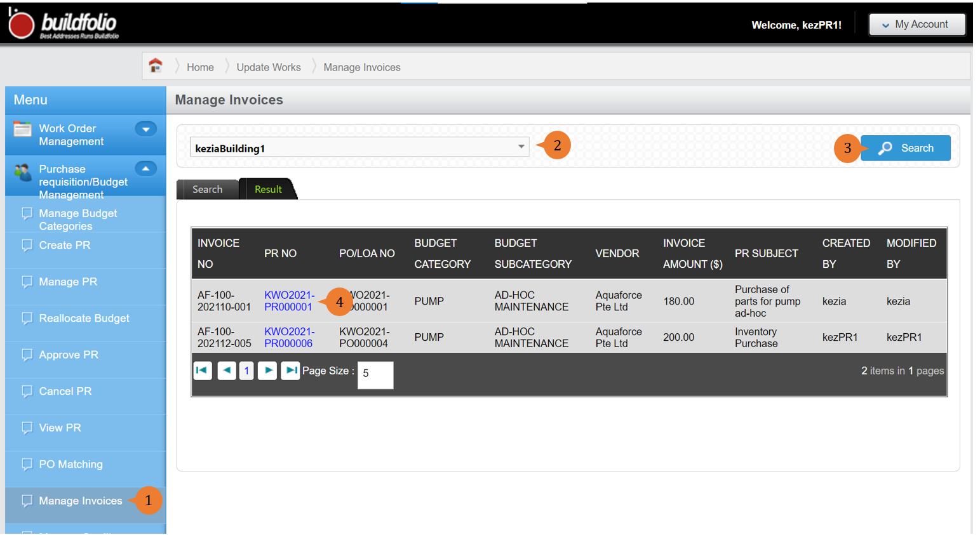Click Update Works in the breadcrumb
Screen dimensions: 980x535
coord(269,67)
